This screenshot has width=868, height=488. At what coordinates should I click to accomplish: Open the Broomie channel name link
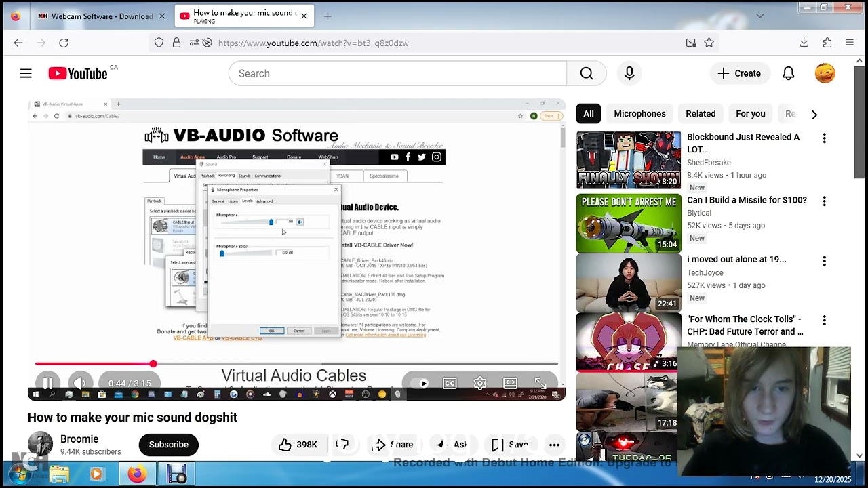tap(79, 439)
